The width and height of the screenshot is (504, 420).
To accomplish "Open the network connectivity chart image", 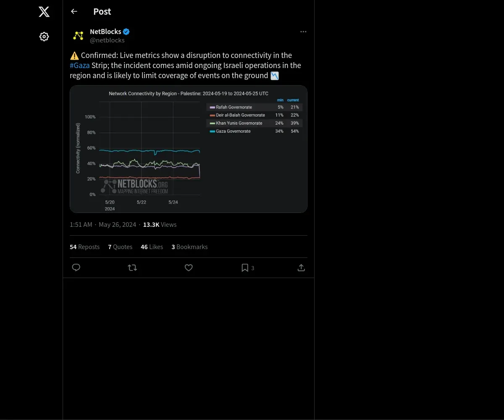I will pyautogui.click(x=188, y=149).
